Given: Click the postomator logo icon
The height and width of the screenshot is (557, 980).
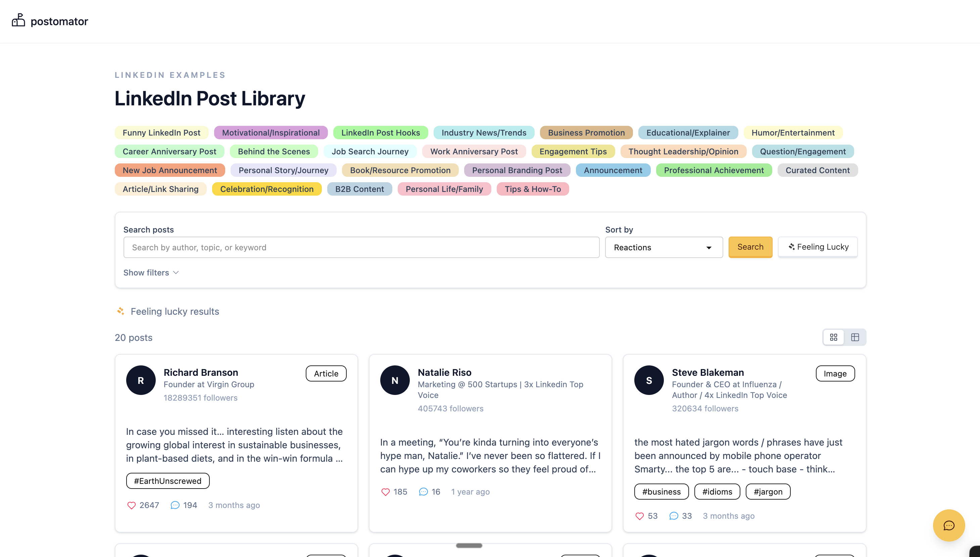Looking at the screenshot, I should coord(18,21).
